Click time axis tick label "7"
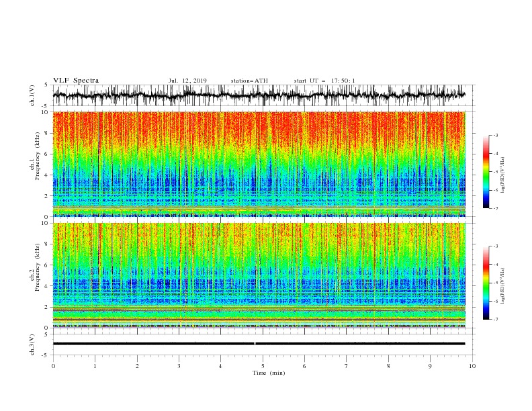 pyautogui.click(x=347, y=366)
